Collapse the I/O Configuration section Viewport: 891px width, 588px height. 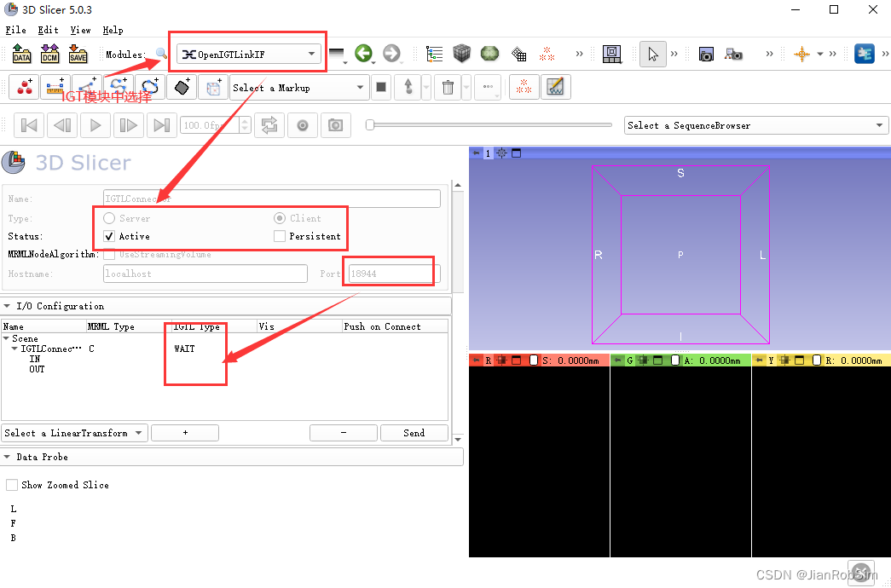click(x=9, y=305)
